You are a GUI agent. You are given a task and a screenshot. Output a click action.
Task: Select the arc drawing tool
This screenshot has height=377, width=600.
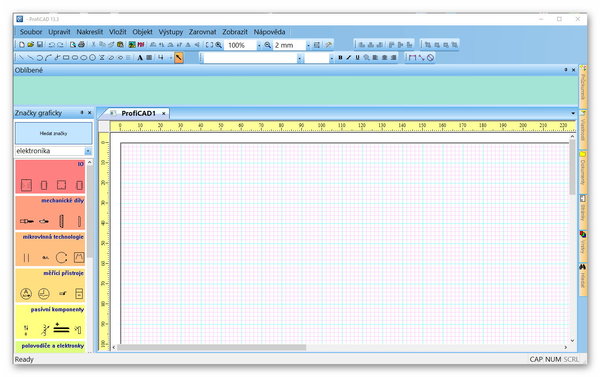click(39, 58)
